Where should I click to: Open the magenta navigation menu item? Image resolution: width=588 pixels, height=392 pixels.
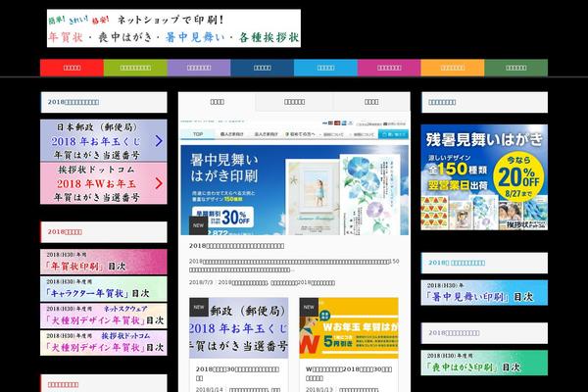tap(389, 68)
